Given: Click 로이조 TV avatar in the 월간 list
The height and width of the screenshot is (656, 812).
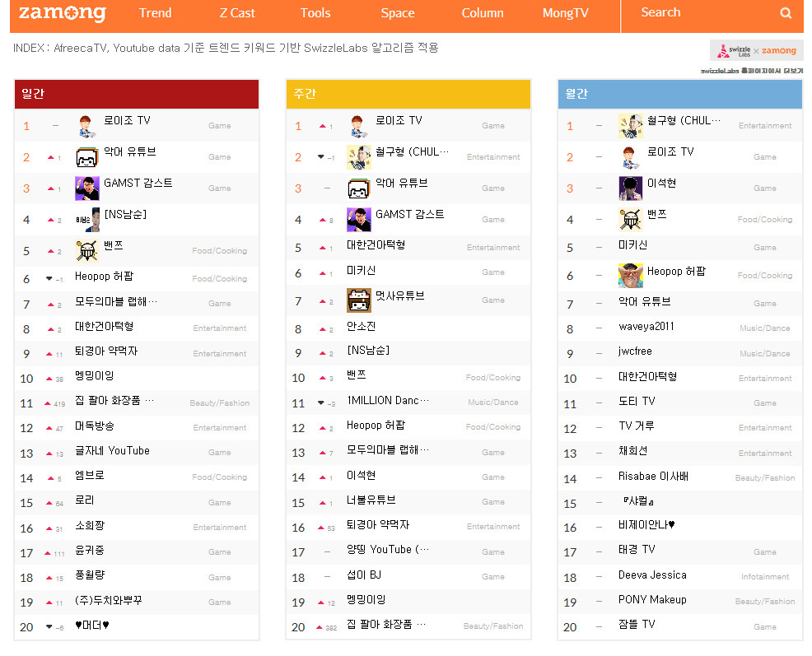Looking at the screenshot, I should (x=631, y=157).
